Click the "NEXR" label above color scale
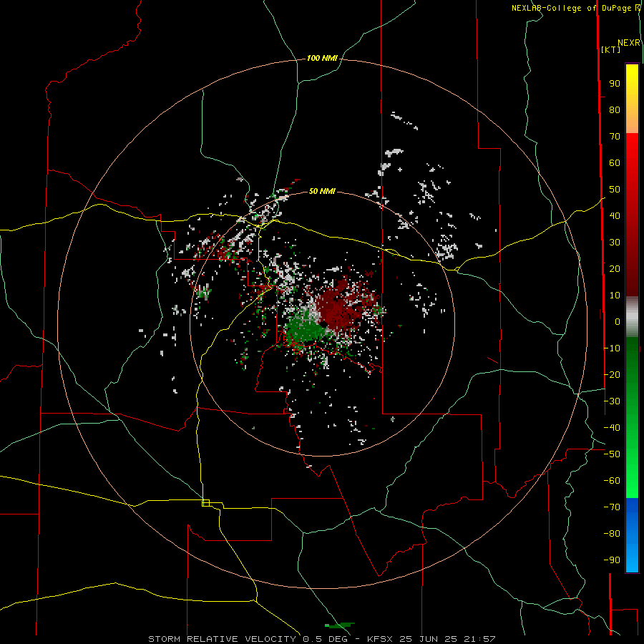This screenshot has height=644, width=644. 629,43
